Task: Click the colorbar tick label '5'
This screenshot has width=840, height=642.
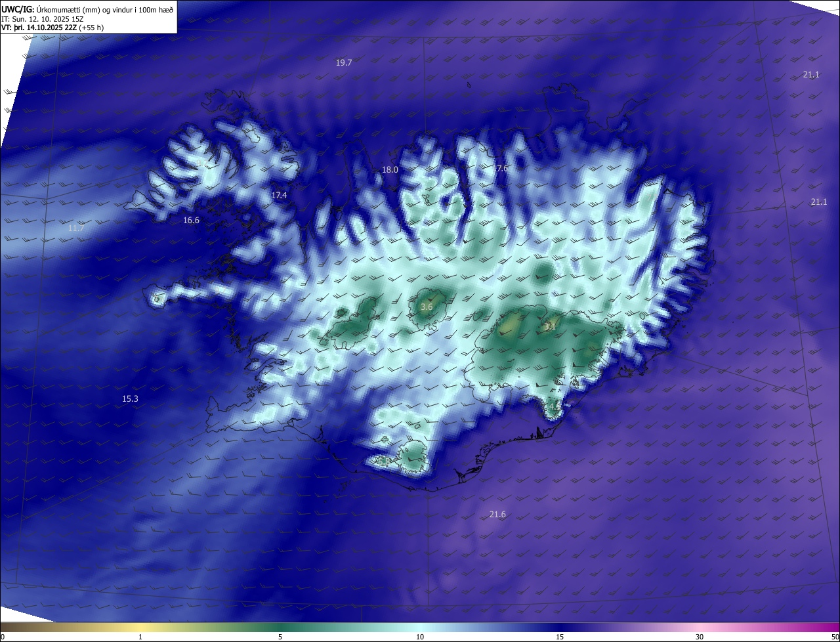Action: click(x=280, y=637)
